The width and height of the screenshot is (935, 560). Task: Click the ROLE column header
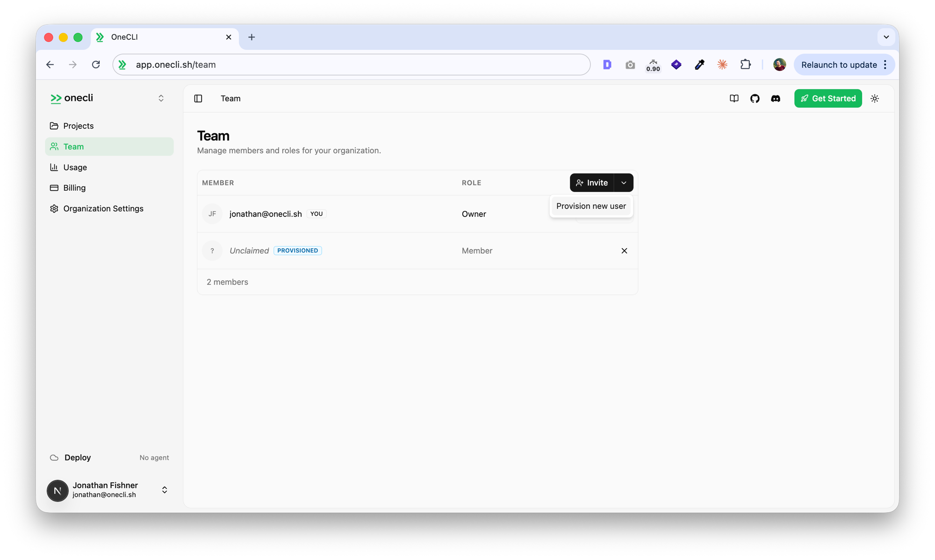click(471, 183)
